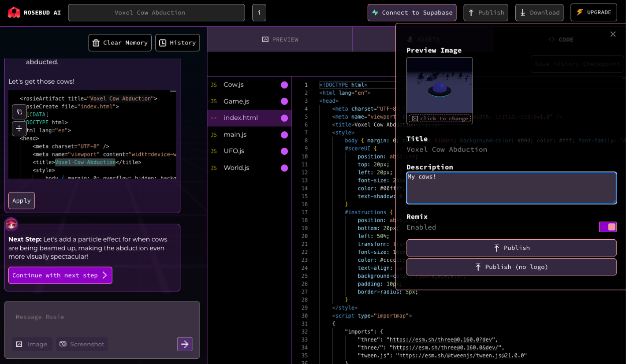Viewport: 626px width, 364px height.
Task: Expand the code block in chat
Action: click(19, 129)
